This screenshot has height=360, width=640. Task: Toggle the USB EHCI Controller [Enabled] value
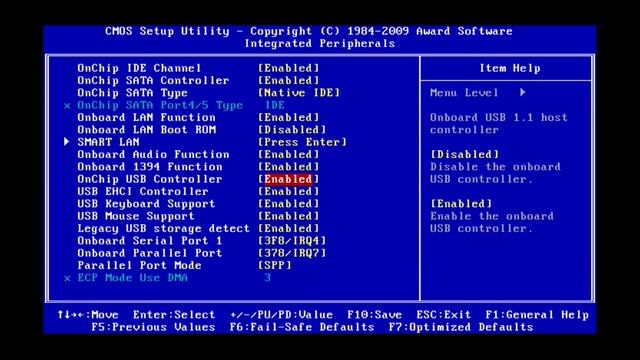click(x=288, y=191)
